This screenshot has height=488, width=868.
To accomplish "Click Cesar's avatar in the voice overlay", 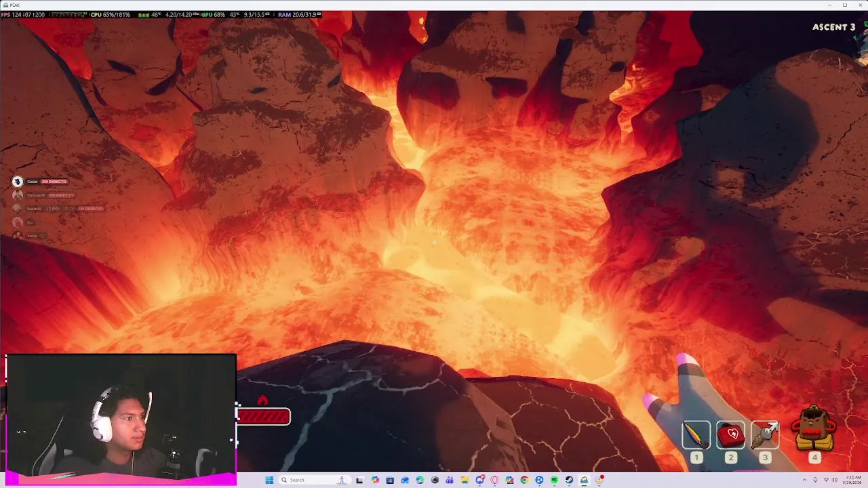I will pyautogui.click(x=18, y=182).
